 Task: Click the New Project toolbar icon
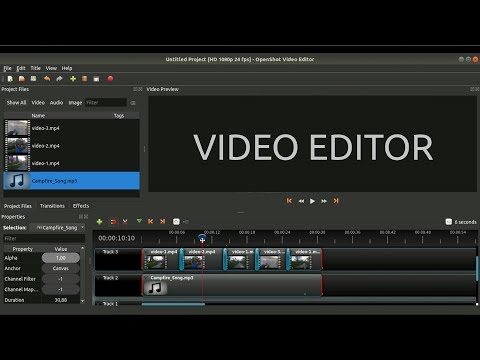pos(10,79)
